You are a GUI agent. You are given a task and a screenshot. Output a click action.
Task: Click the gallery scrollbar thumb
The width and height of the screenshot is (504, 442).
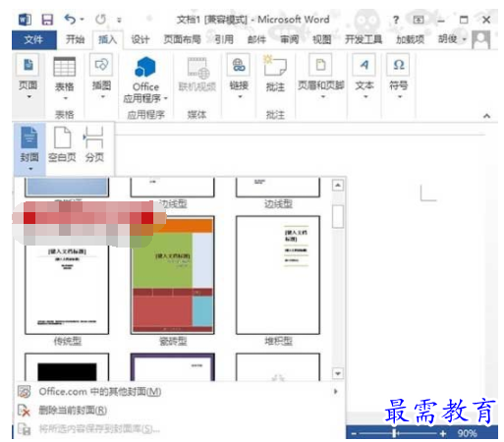coord(338,216)
